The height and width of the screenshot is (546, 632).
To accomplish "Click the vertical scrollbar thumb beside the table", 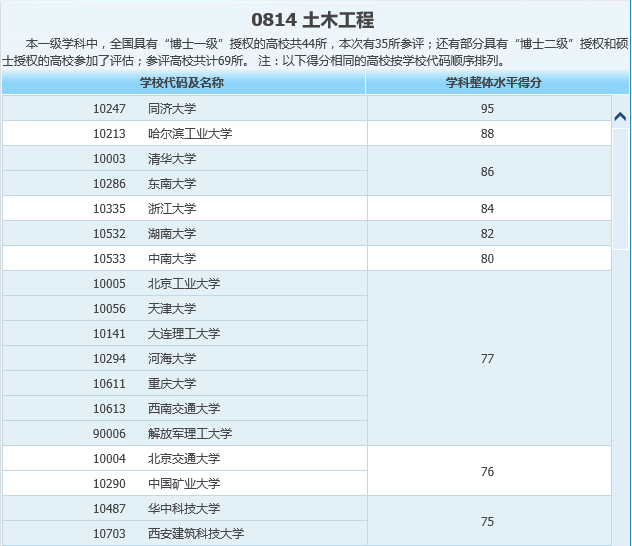I will (x=620, y=189).
